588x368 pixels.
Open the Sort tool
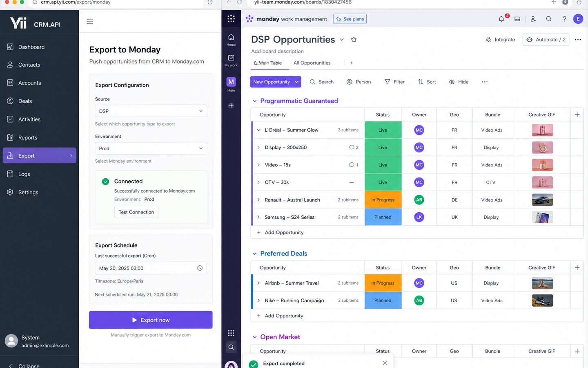click(427, 82)
